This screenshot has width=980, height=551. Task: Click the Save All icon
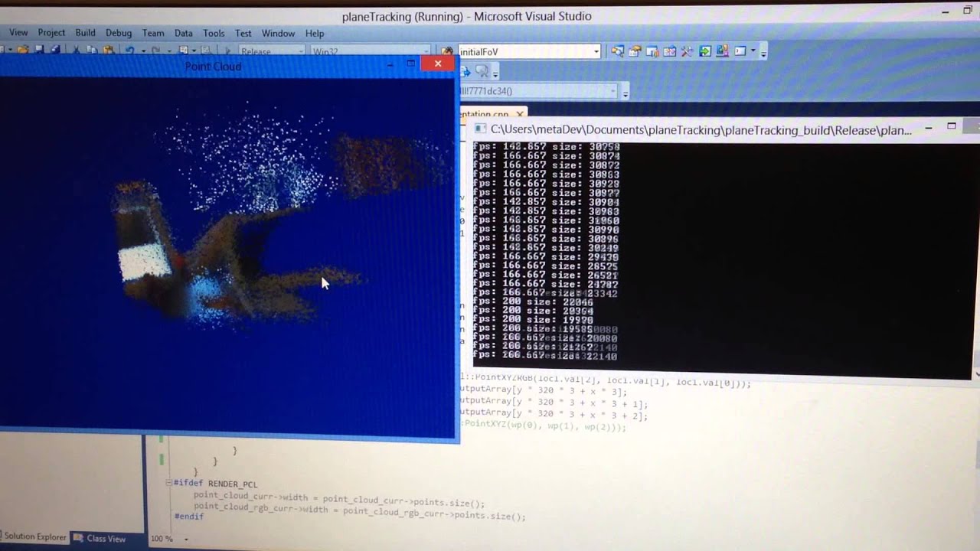pos(55,51)
